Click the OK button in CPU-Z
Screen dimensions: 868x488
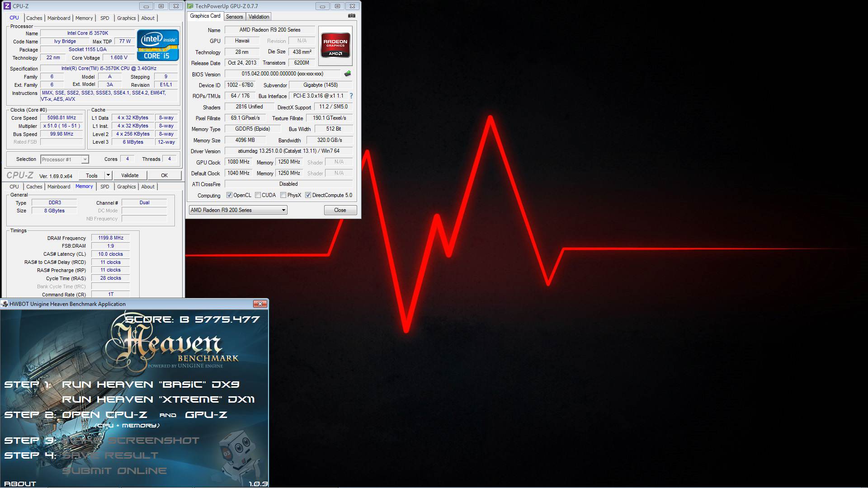pyautogui.click(x=165, y=175)
